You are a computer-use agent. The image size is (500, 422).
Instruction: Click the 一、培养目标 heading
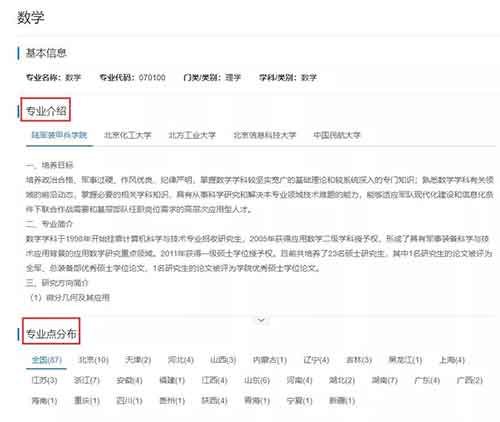49,165
